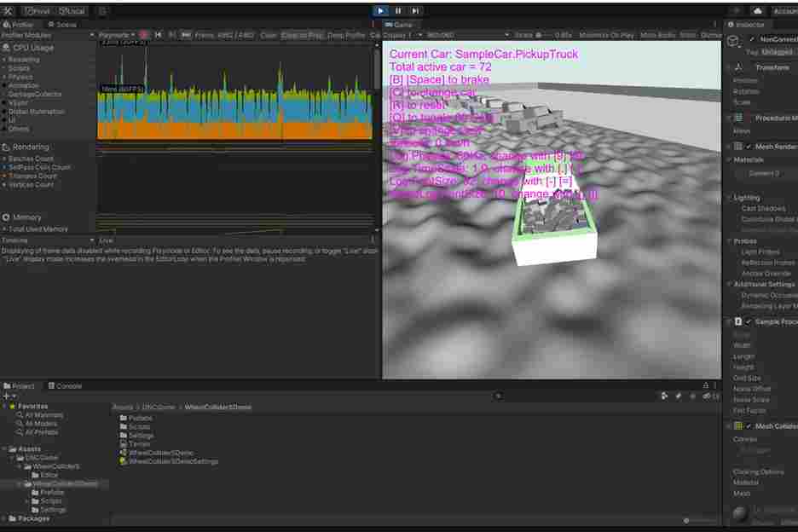Click the Step frame button
798x532 pixels.
tap(415, 11)
